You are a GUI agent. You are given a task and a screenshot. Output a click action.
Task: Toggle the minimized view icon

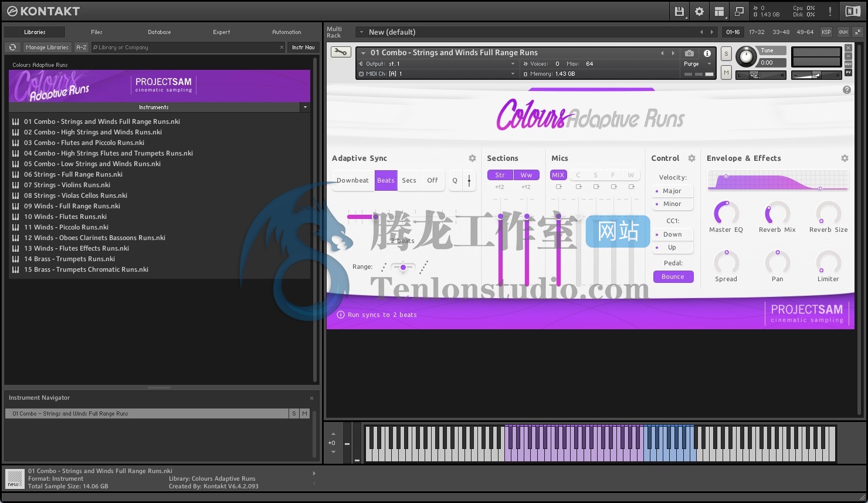(x=739, y=11)
